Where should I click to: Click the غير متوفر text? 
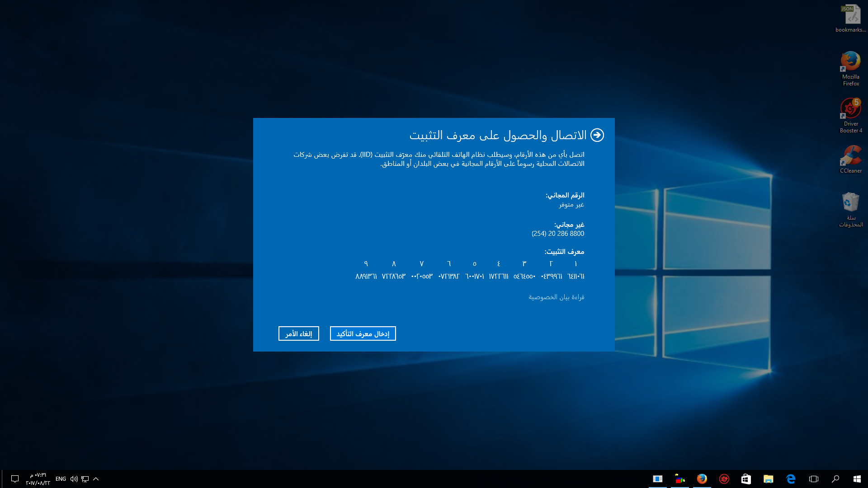571,205
